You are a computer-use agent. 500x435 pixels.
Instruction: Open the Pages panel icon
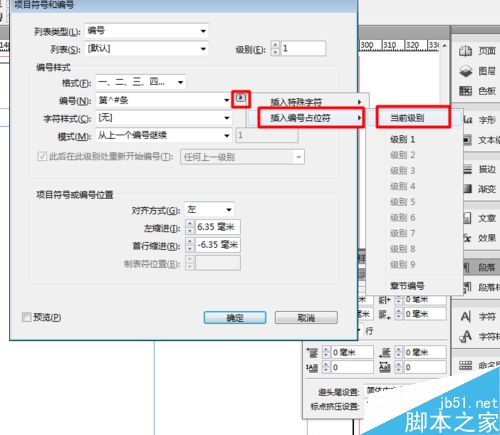coord(465,51)
